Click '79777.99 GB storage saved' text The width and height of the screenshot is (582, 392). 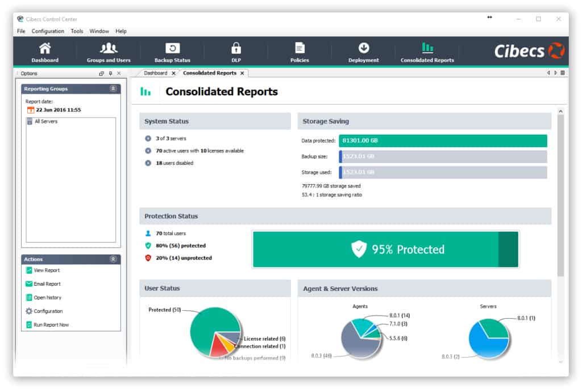[331, 186]
